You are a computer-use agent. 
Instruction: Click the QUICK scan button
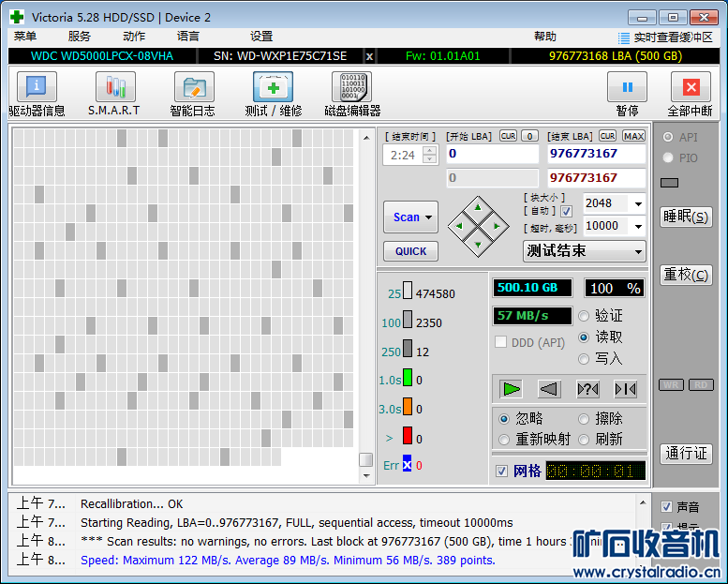(x=410, y=251)
